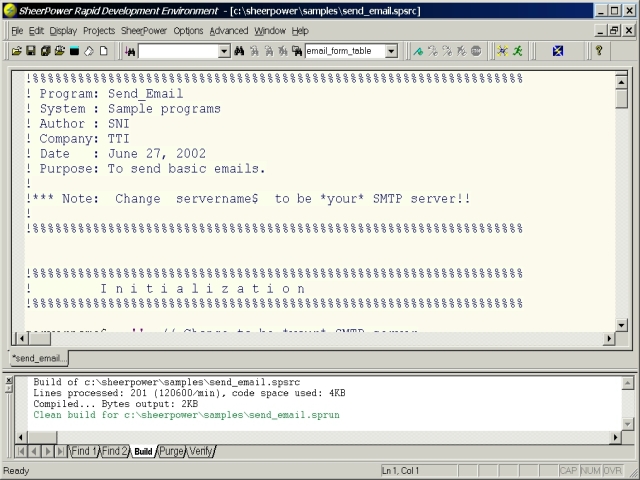Screen dimensions: 640x480
Task: Open the Window menu
Action: click(x=270, y=31)
